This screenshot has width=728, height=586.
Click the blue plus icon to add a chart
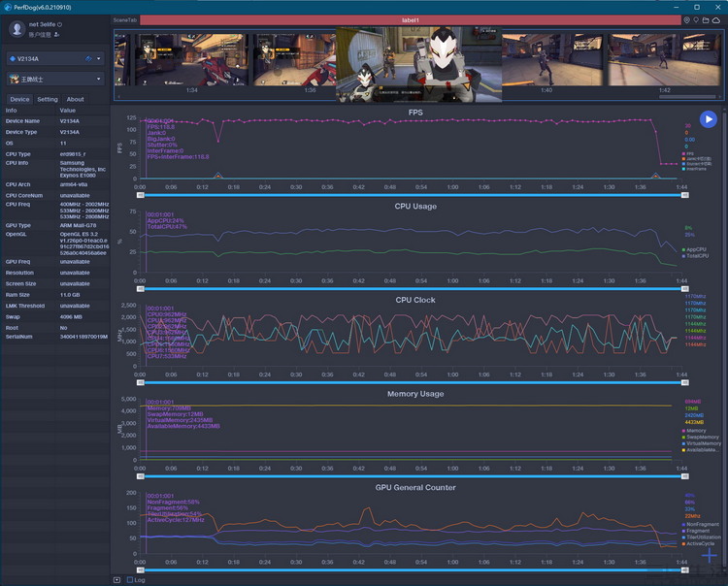[709, 554]
